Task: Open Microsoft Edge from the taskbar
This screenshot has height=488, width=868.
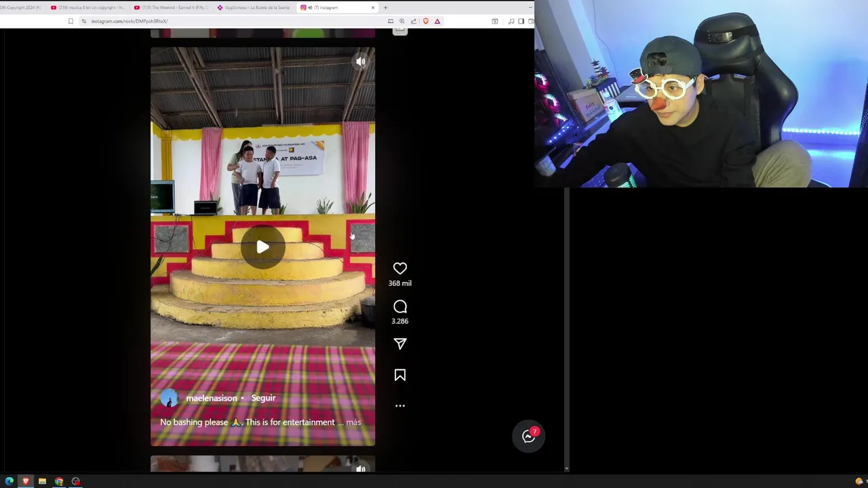Action: point(9,481)
